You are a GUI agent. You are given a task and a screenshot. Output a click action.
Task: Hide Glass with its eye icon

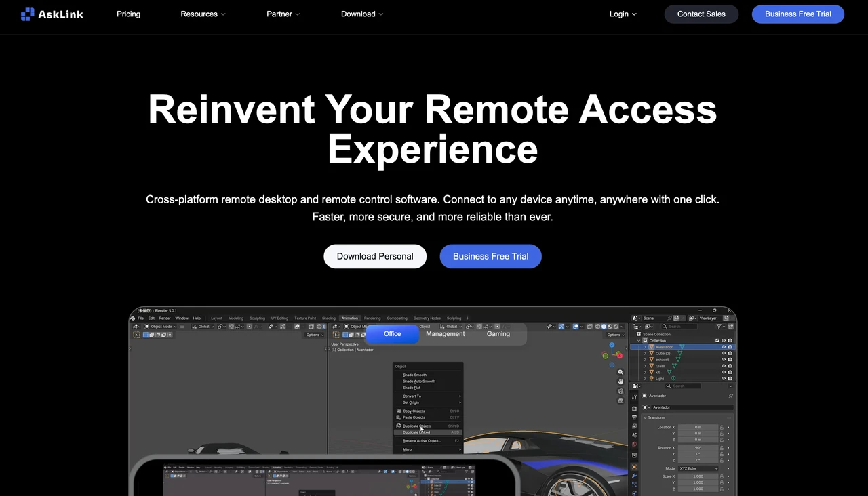pyautogui.click(x=724, y=366)
